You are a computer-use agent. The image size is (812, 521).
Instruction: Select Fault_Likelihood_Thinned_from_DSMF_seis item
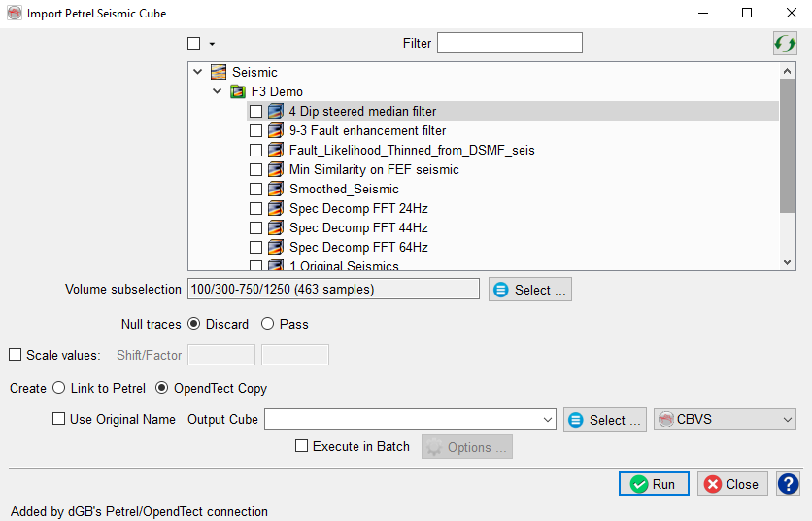412,150
